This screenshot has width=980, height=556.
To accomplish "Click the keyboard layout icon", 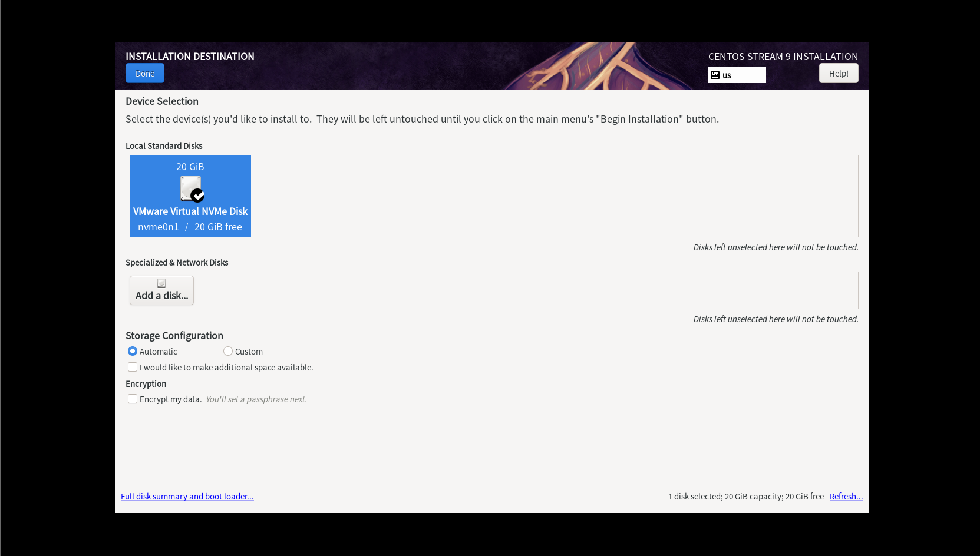I will pyautogui.click(x=715, y=75).
